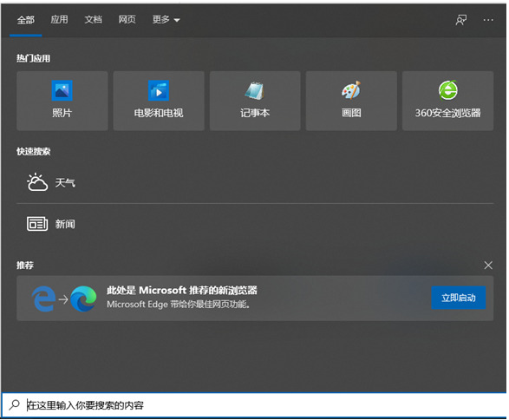
Task: Open 360安全浏览器 browser tile
Action: [x=447, y=101]
